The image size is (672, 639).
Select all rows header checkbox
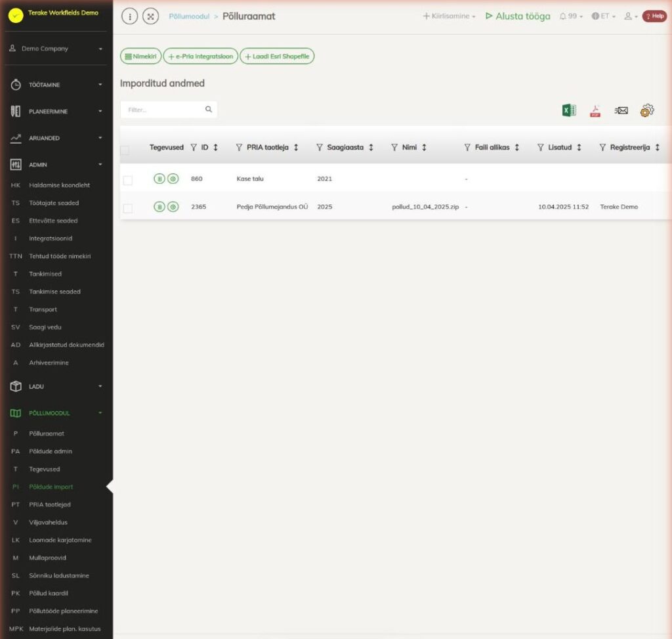point(125,150)
